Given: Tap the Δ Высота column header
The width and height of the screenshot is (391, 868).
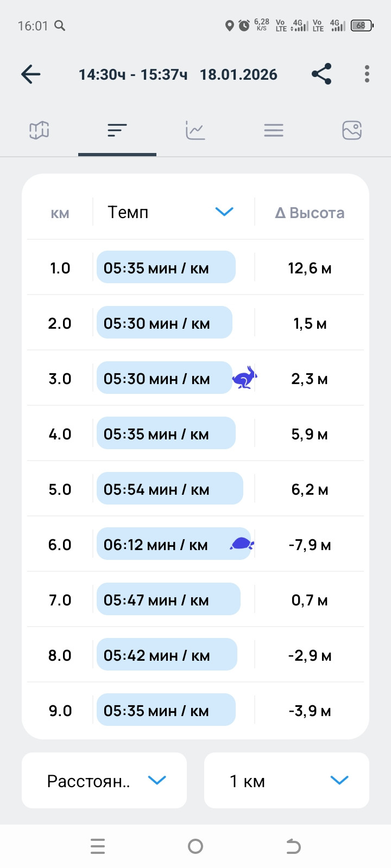Looking at the screenshot, I should (310, 213).
